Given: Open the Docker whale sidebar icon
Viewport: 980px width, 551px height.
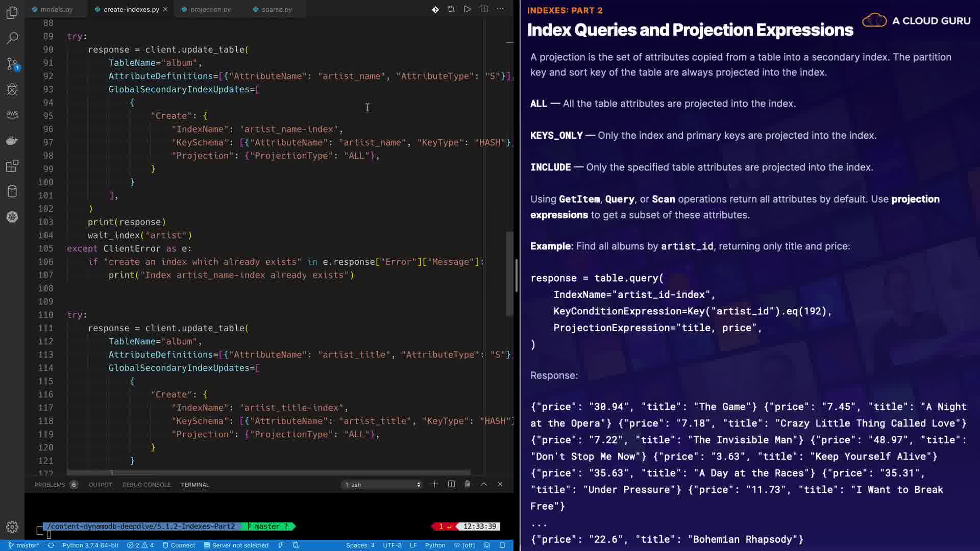Looking at the screenshot, I should click(12, 140).
